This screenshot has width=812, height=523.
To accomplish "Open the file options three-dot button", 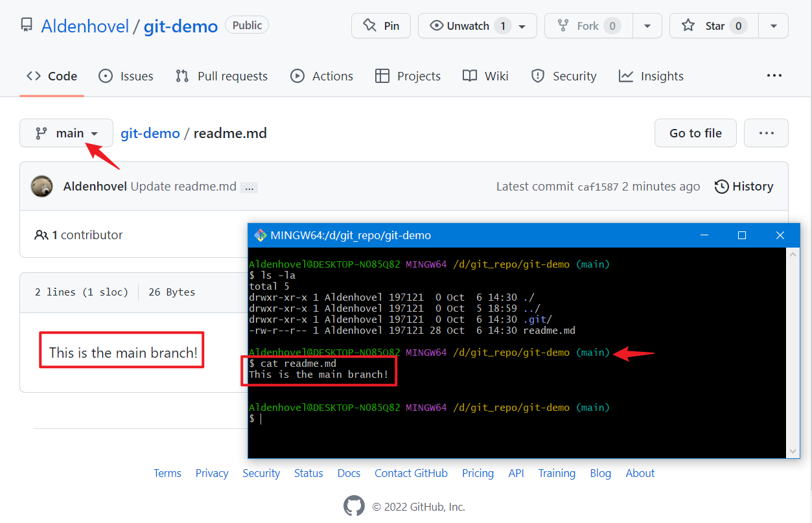I will click(766, 133).
